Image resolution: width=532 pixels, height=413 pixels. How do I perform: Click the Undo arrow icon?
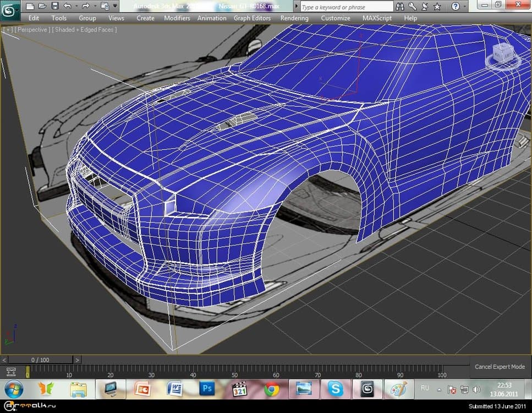point(67,6)
